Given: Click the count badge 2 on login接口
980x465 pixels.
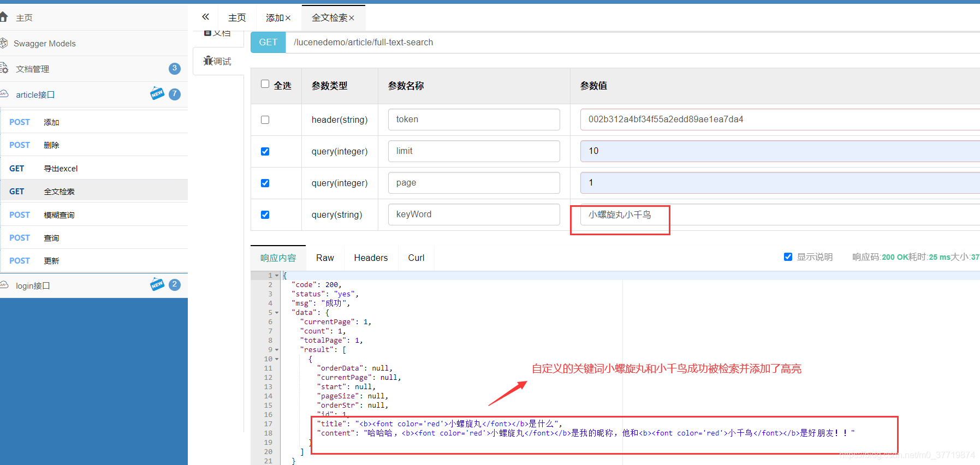Looking at the screenshot, I should point(175,284).
